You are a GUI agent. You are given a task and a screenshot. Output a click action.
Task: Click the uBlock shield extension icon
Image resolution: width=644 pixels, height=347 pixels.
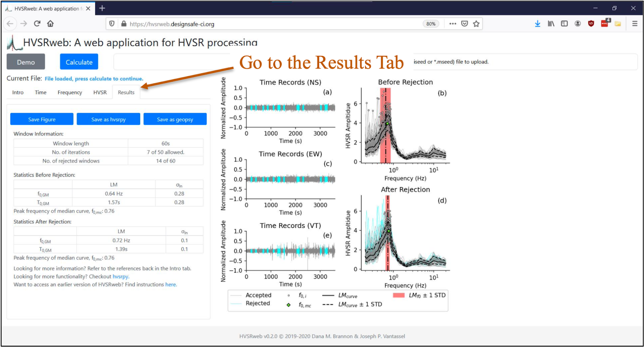[591, 24]
